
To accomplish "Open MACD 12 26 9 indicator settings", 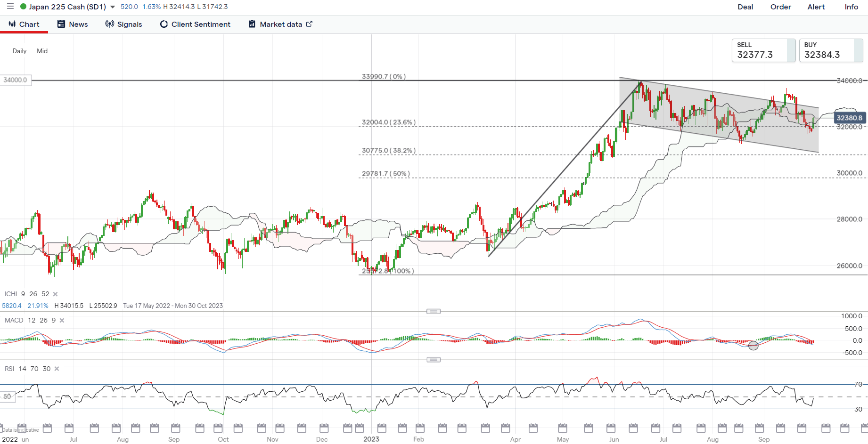I will click(x=30, y=321).
